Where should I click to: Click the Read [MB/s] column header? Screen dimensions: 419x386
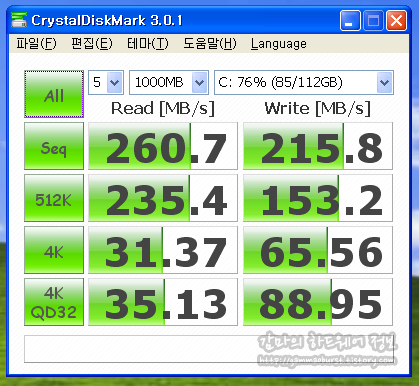click(163, 108)
